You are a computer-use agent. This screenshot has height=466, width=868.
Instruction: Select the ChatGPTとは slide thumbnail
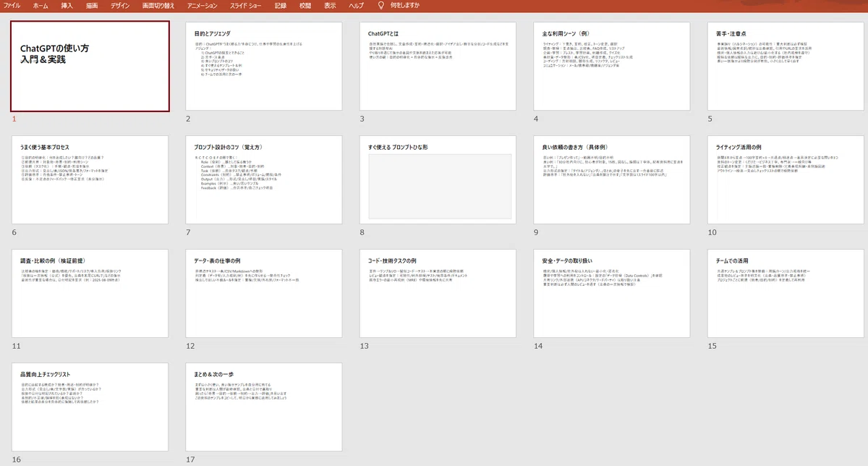coord(438,66)
